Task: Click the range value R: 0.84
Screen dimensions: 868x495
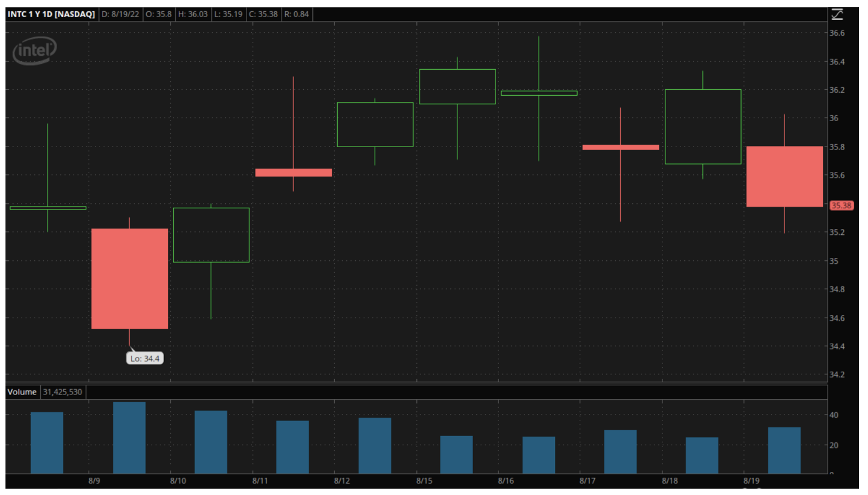Action: (297, 14)
